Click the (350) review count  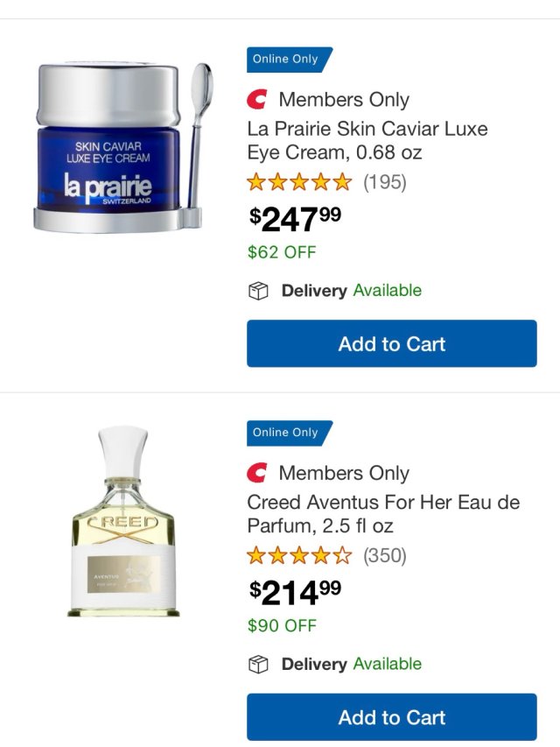(385, 555)
